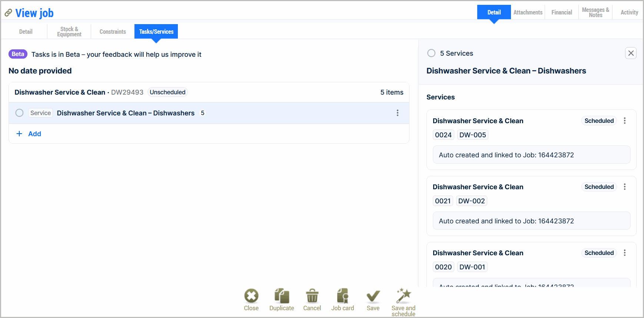Click the View job title
The image size is (644, 318).
(x=34, y=13)
